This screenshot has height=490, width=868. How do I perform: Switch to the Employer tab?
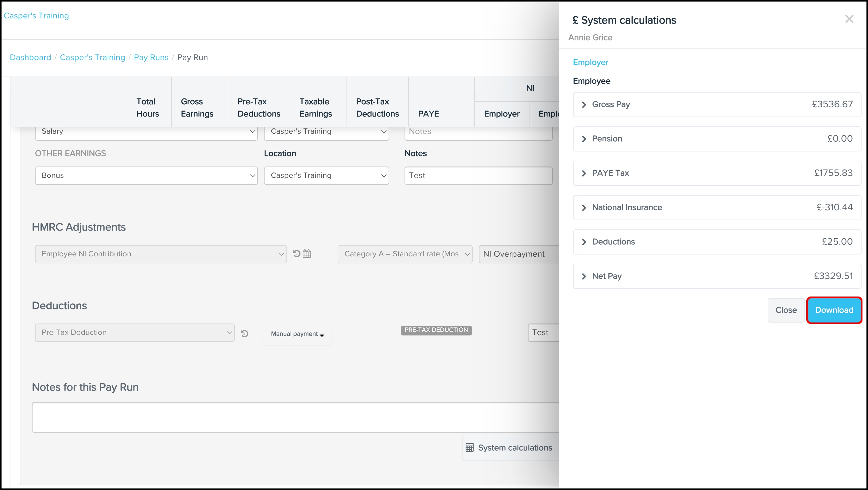coord(590,62)
